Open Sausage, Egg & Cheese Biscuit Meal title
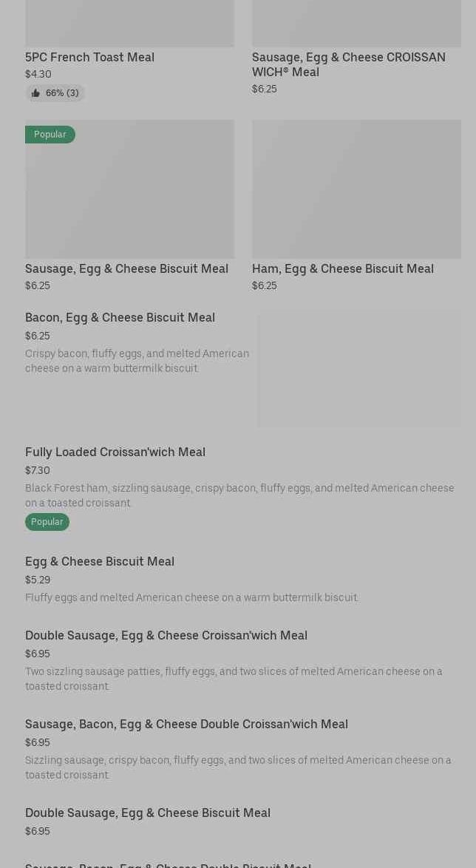 126,268
